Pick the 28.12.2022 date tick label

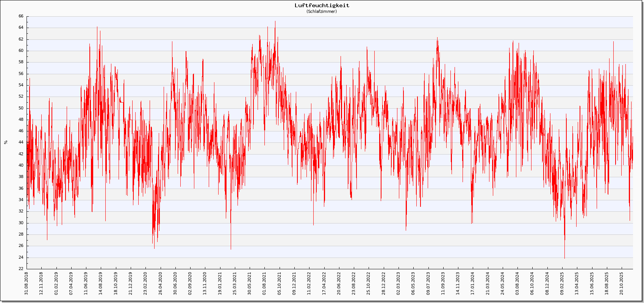[x=384, y=283]
